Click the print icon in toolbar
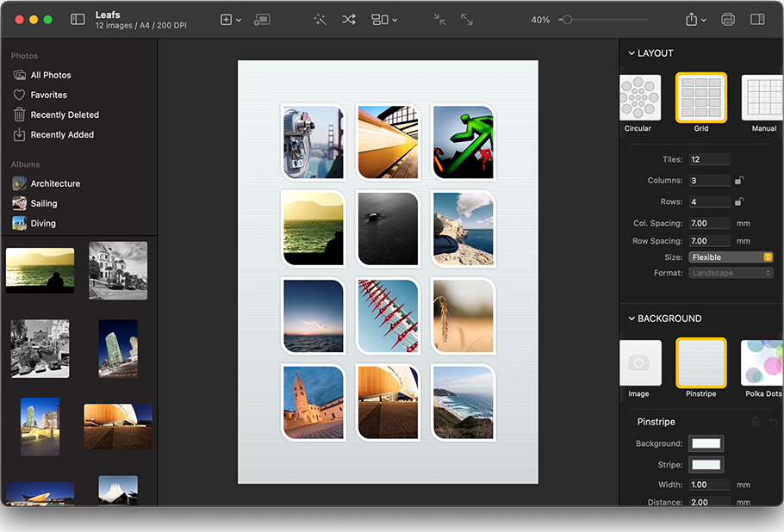 [728, 19]
